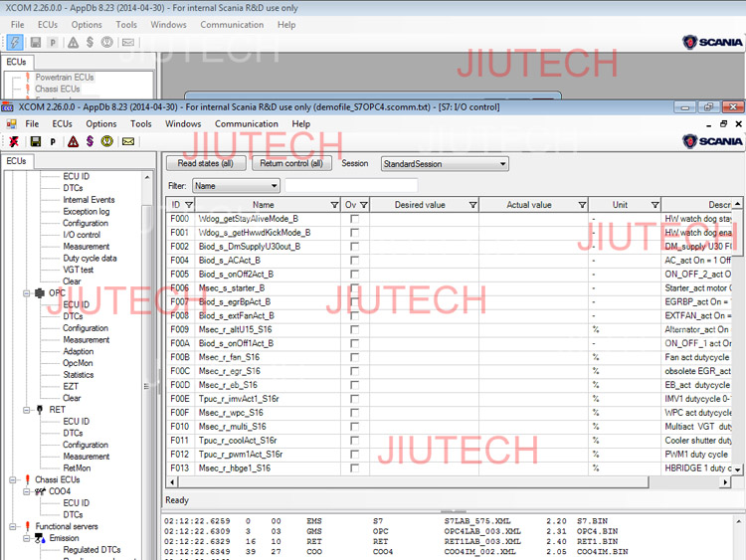Open Communication menu in front window
This screenshot has width=746, height=560.
click(247, 124)
